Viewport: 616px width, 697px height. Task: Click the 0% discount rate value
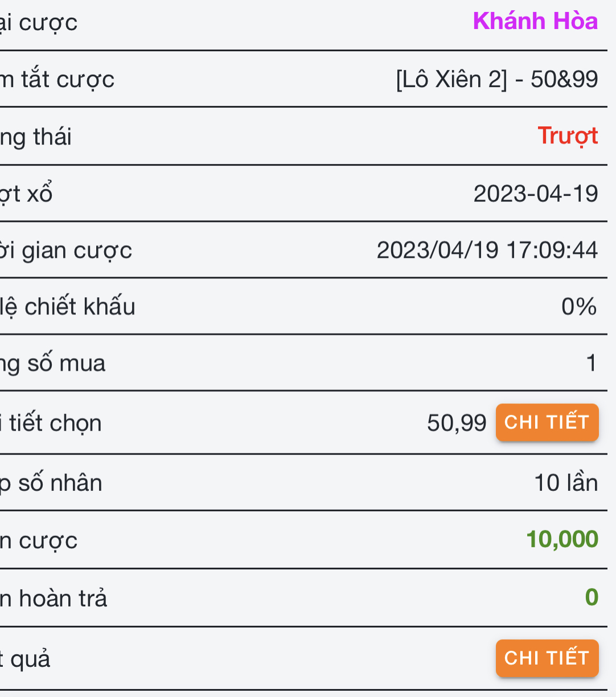[x=579, y=307]
